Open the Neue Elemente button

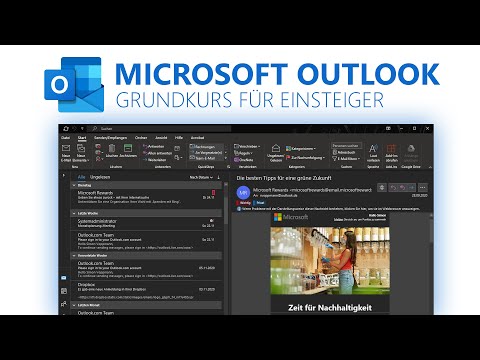(81, 153)
